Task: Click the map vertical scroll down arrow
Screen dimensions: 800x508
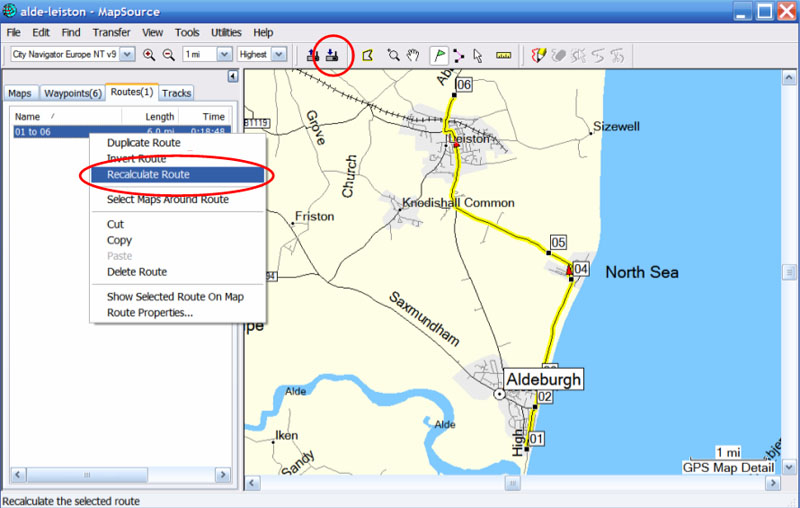Action: tap(789, 467)
